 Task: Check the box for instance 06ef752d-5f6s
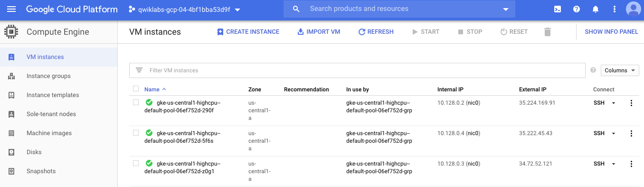click(x=136, y=133)
